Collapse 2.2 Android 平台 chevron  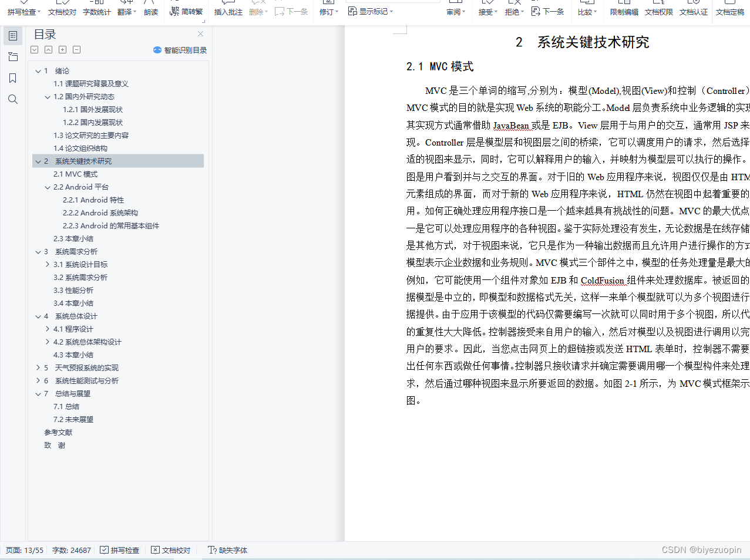tap(48, 187)
